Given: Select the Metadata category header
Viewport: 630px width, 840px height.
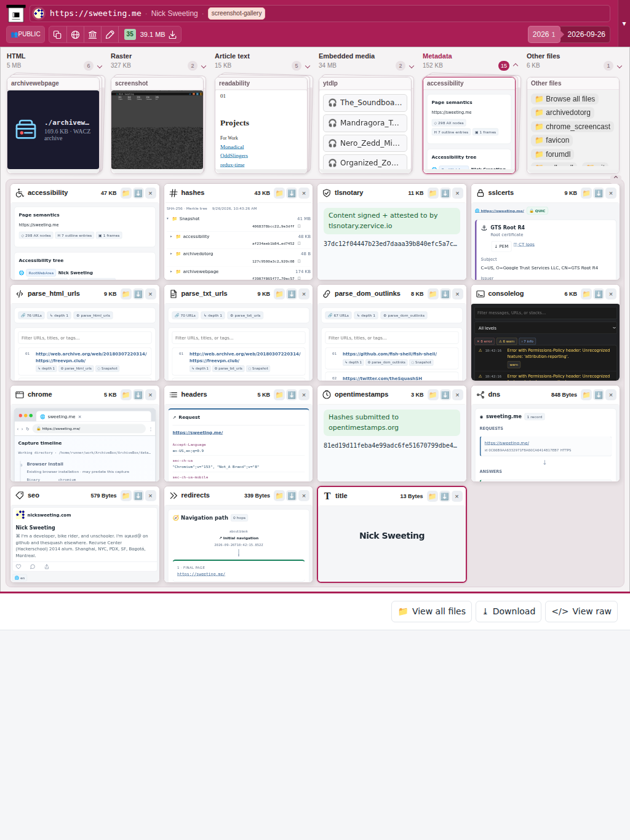Looking at the screenshot, I should 437,56.
